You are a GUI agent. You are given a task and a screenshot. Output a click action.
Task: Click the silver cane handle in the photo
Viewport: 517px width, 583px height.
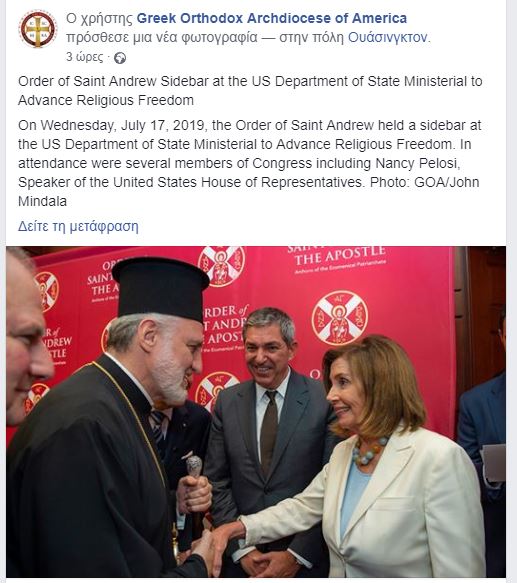[194, 466]
